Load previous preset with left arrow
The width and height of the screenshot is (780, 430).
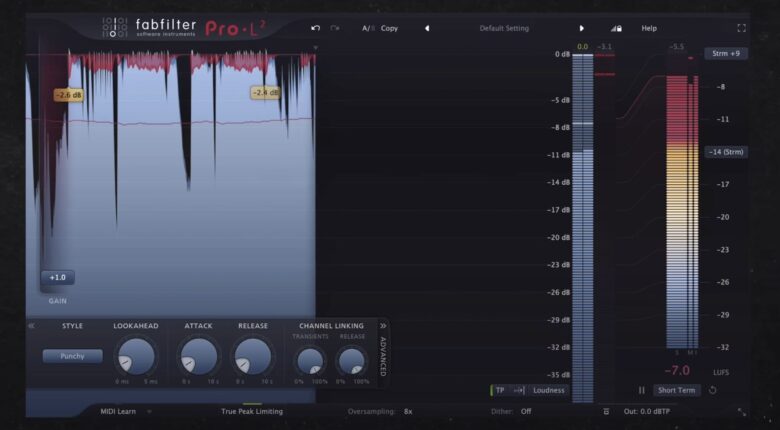[427, 28]
